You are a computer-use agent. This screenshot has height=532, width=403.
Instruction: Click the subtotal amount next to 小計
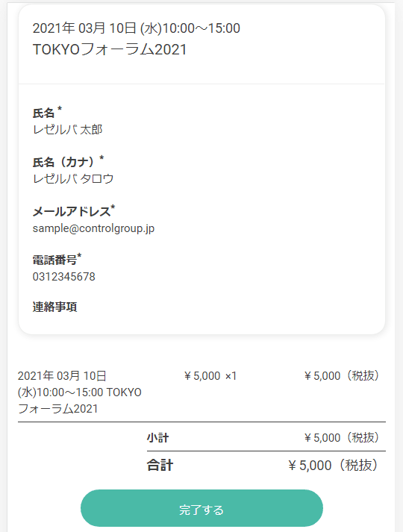tap(341, 438)
